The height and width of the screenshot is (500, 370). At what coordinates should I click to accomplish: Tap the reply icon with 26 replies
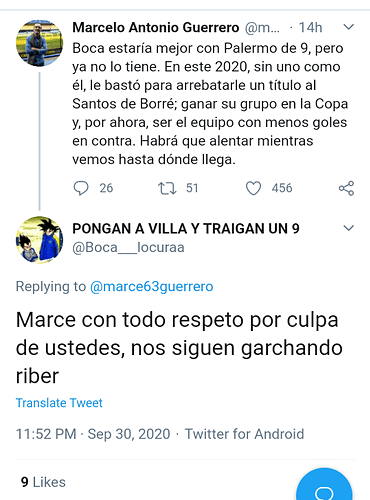coord(81,188)
